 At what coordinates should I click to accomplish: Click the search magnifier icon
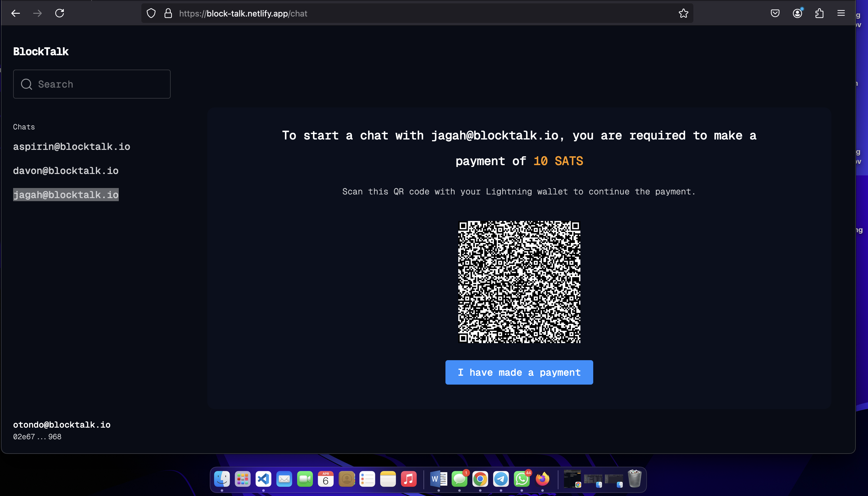tap(27, 84)
